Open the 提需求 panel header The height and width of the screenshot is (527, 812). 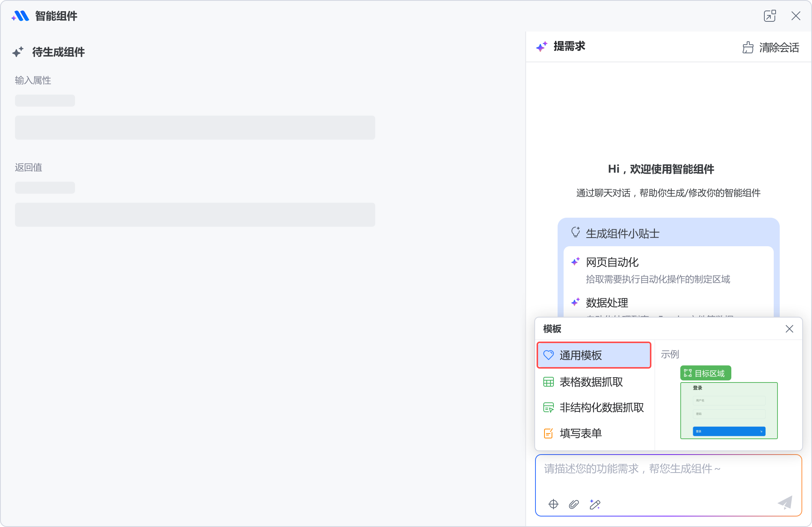point(568,46)
